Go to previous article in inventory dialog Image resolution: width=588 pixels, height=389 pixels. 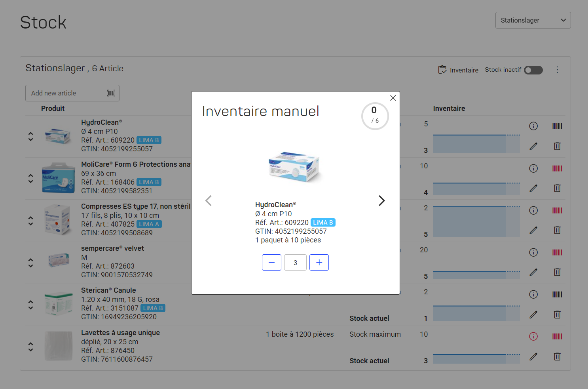pos(209,201)
